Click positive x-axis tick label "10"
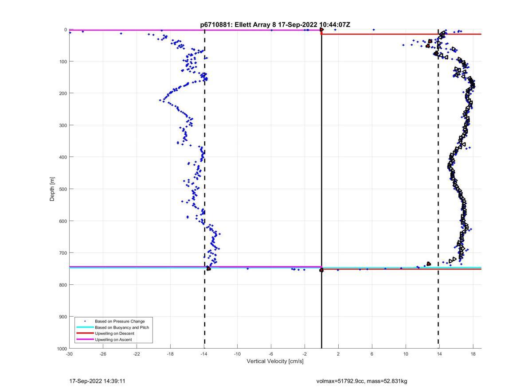This screenshot has height=392, width=532. [406, 354]
